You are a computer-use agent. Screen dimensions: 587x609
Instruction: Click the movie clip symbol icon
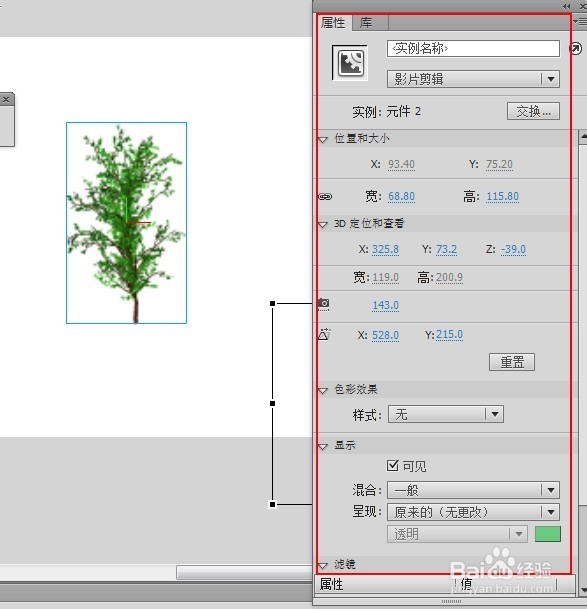(x=350, y=63)
